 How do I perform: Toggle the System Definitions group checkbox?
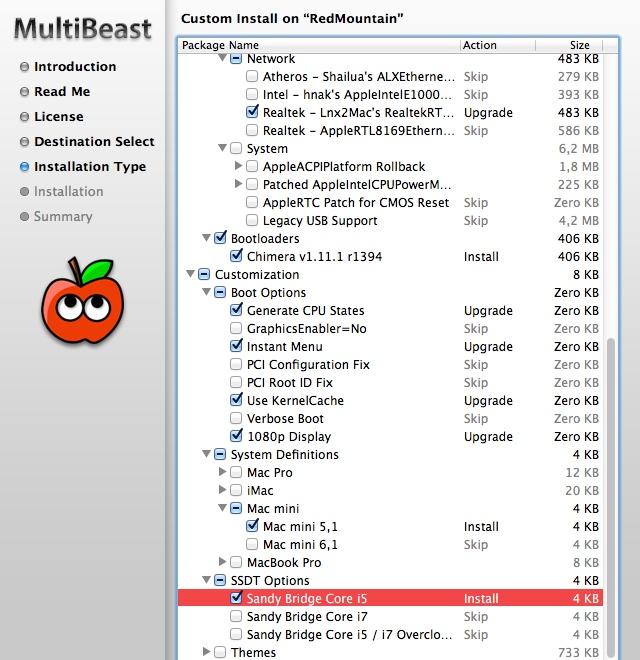220,454
